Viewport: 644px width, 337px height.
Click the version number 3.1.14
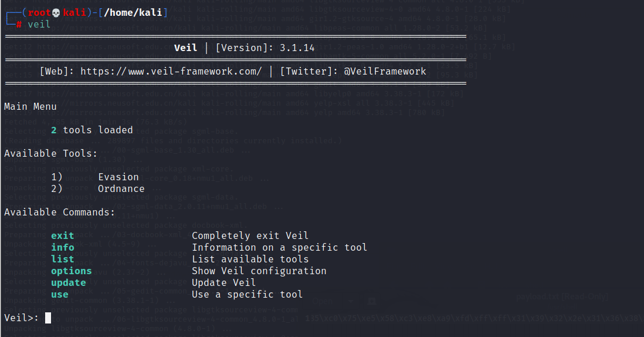(x=297, y=48)
